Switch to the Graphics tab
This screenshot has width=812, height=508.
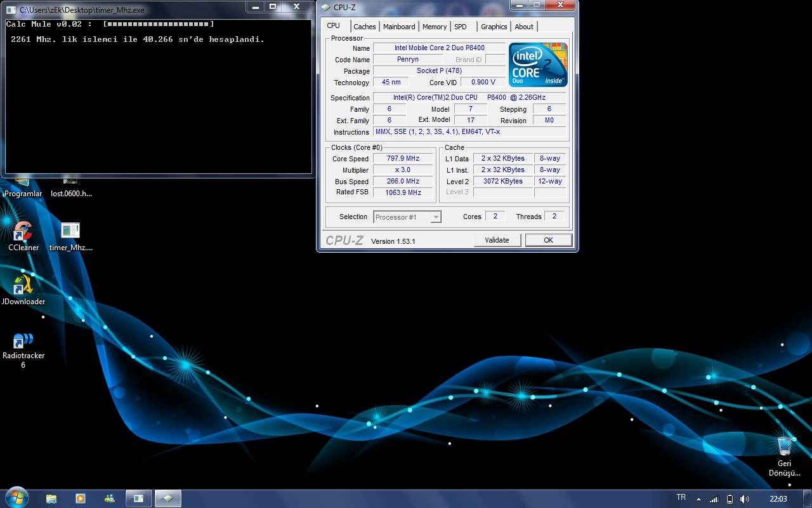point(494,27)
